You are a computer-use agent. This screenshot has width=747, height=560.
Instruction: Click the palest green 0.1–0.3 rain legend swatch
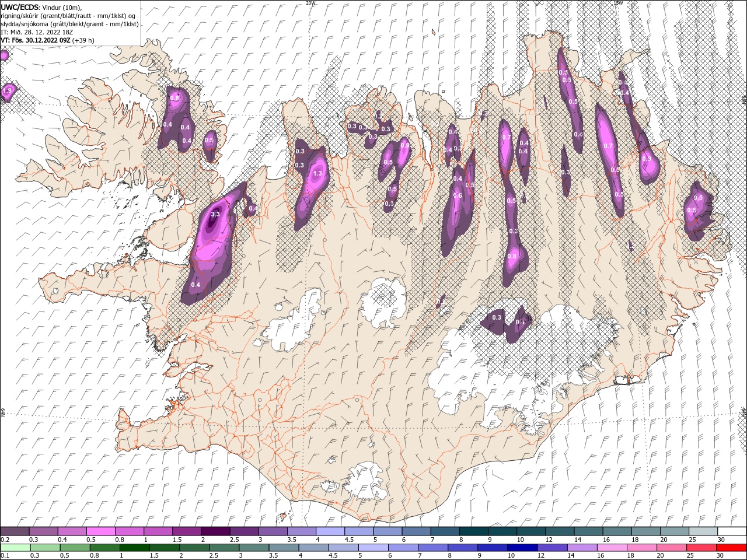point(16,548)
